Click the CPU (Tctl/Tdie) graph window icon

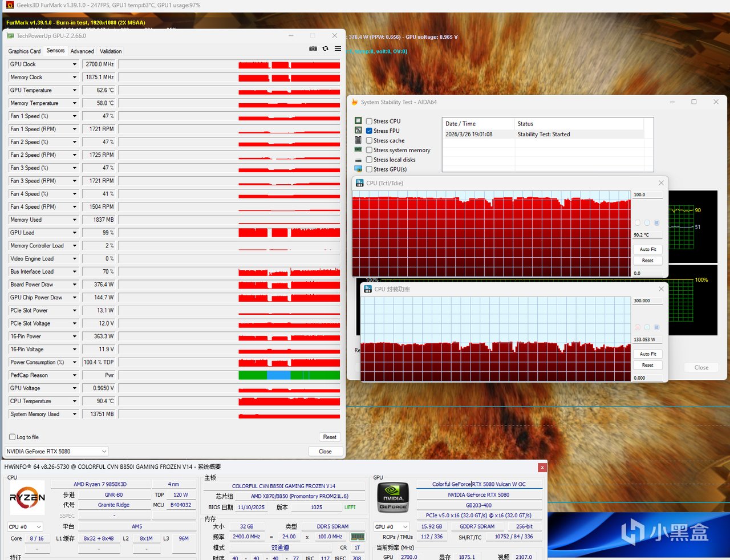(x=360, y=183)
